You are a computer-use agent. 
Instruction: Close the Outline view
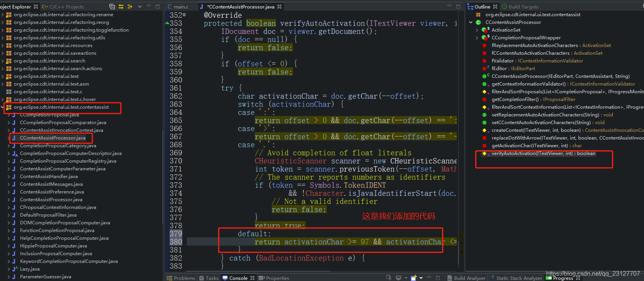pyautogui.click(x=495, y=7)
